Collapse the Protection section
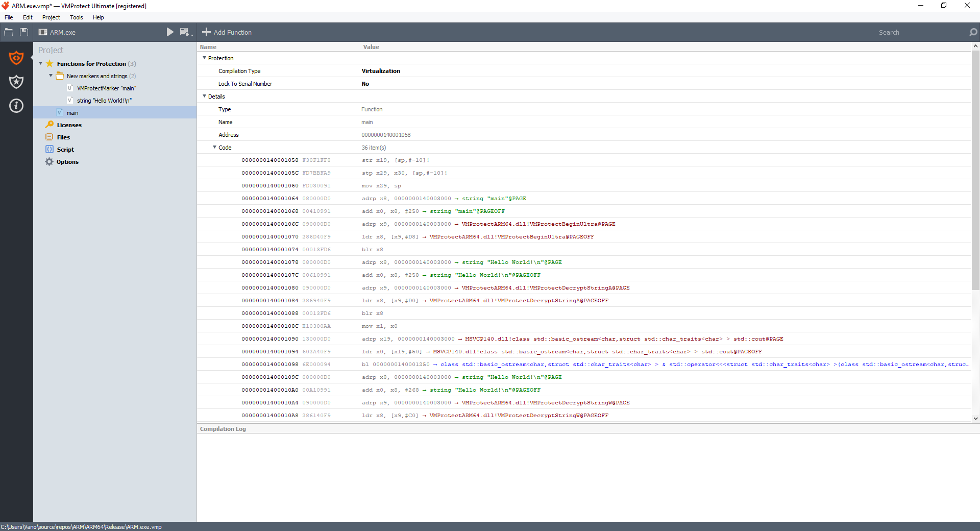The width and height of the screenshot is (980, 531). click(205, 58)
